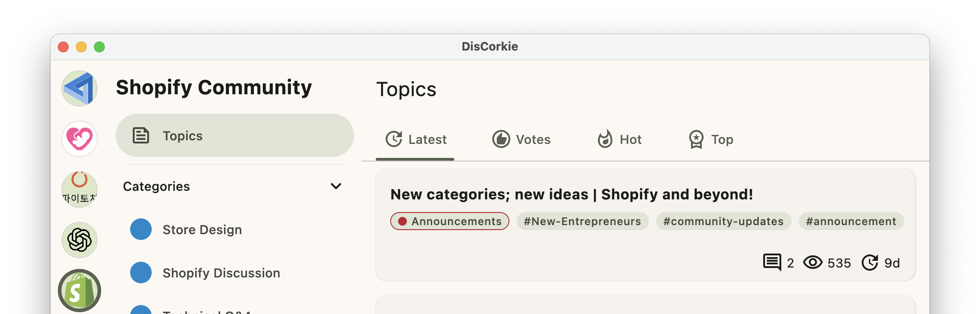Switch to the Votes tab
980x314 pixels.
click(521, 139)
